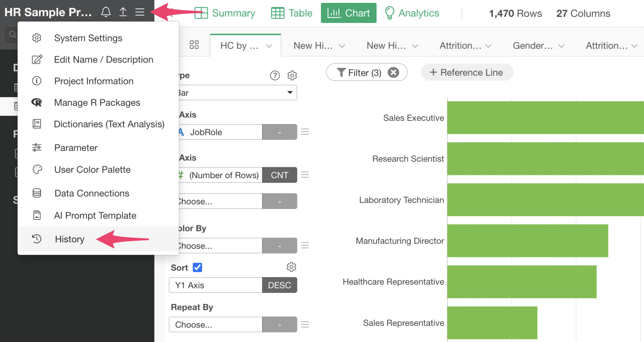The width and height of the screenshot is (644, 342).
Task: Open the Sort settings gear icon
Action: click(x=291, y=267)
